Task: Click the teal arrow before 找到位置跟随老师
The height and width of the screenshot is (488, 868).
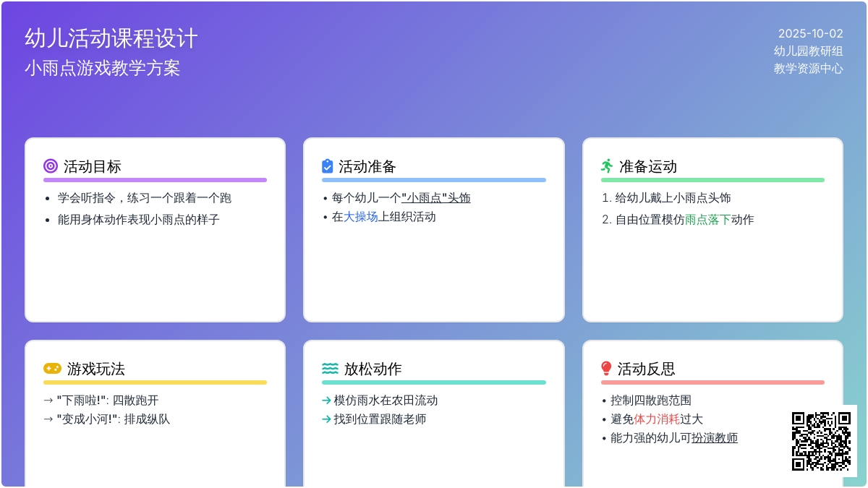Action: pos(326,419)
